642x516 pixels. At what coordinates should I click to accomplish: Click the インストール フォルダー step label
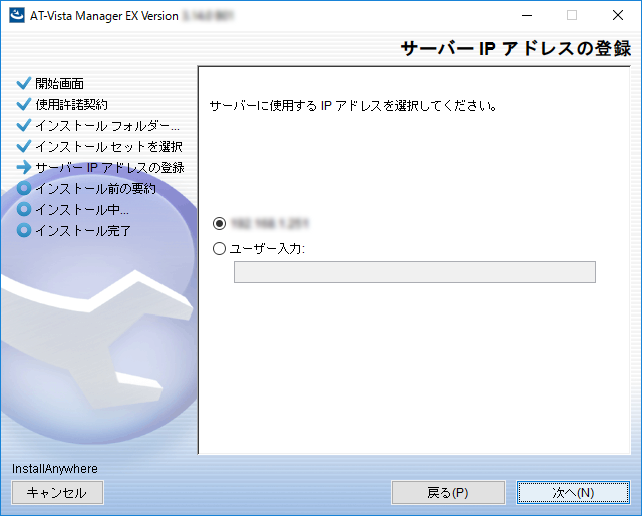107,125
